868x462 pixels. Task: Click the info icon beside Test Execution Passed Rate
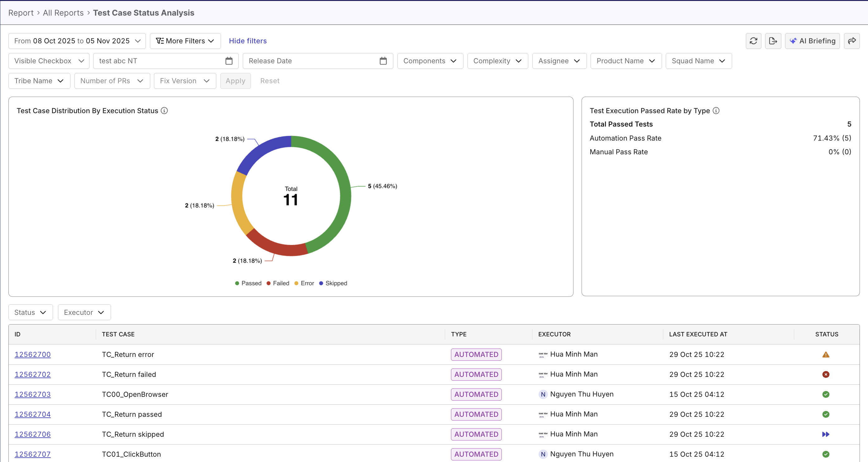[716, 111]
